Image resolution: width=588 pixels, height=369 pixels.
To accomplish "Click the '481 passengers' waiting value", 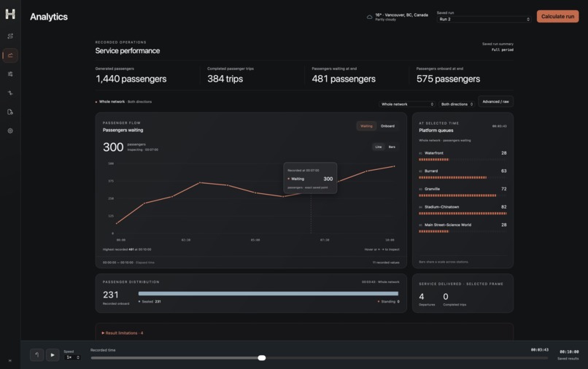I will tap(344, 79).
